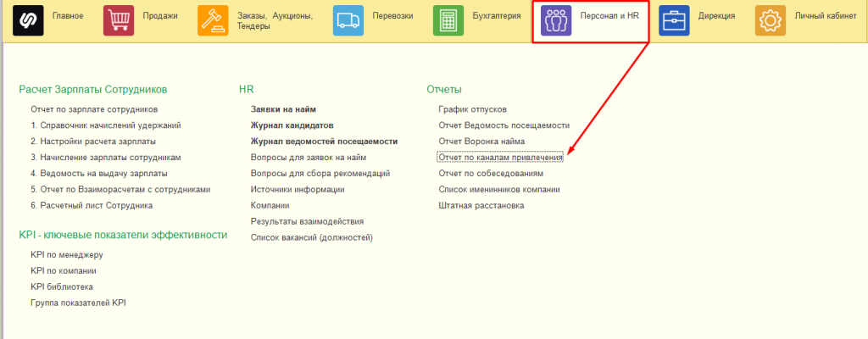This screenshot has width=868, height=339.
Task: Open Ведомость на выдачу зарплаты
Action: (x=99, y=174)
